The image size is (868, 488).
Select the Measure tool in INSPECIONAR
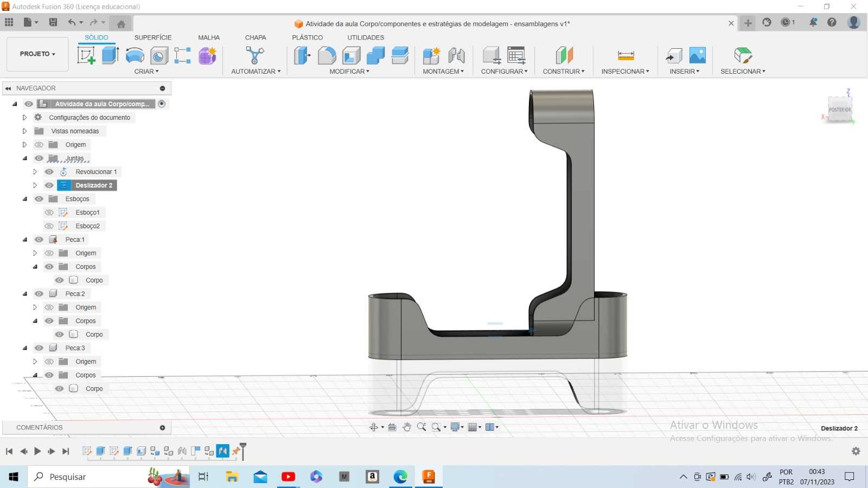point(626,55)
